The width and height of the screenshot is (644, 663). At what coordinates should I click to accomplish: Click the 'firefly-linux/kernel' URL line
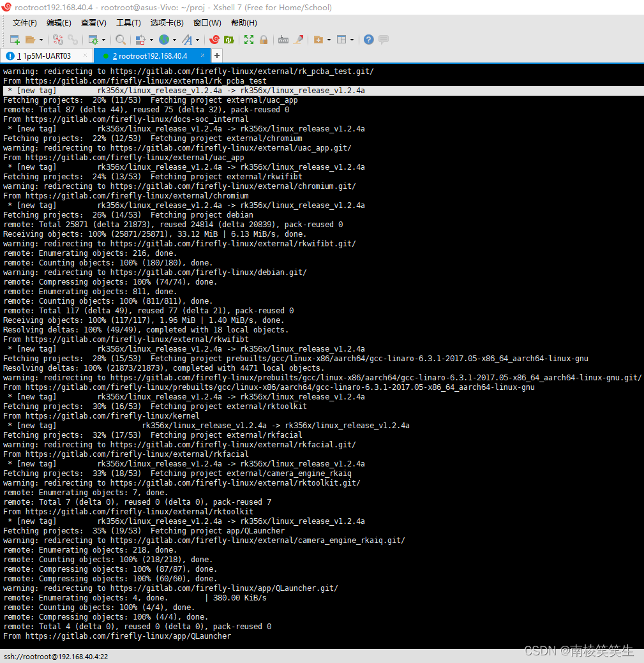(101, 416)
